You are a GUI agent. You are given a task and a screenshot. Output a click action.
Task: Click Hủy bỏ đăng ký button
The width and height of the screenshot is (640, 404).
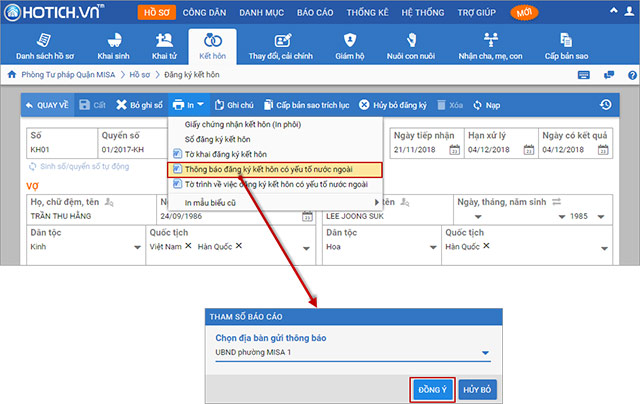point(393,105)
